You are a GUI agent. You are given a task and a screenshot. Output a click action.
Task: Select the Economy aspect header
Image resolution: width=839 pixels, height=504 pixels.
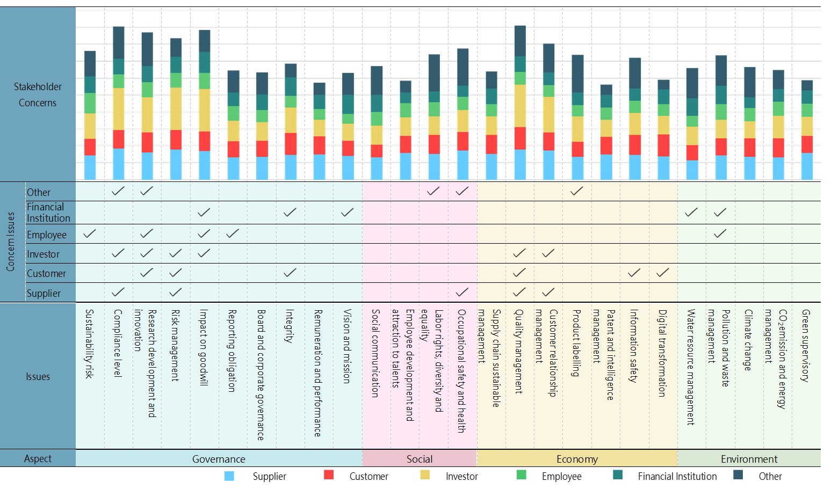pyautogui.click(x=577, y=459)
